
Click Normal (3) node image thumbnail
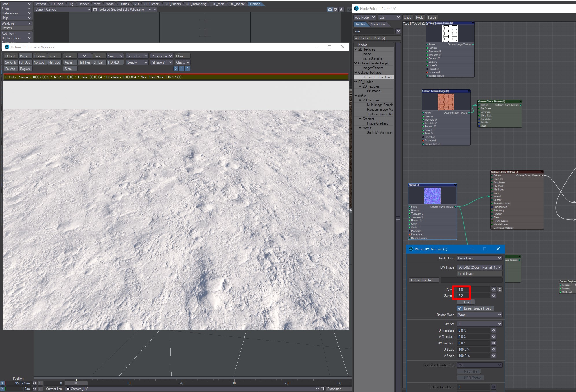click(x=432, y=196)
